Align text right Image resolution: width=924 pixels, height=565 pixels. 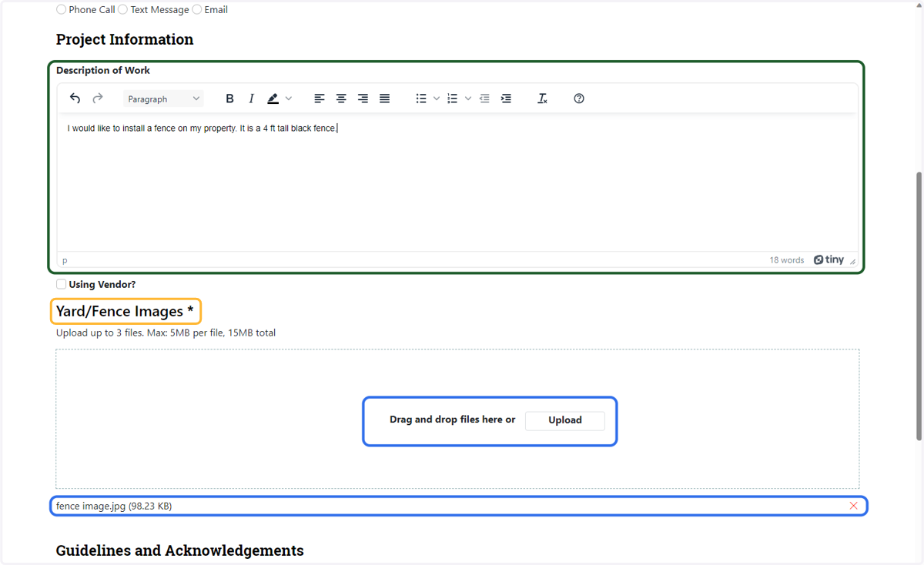(x=363, y=99)
